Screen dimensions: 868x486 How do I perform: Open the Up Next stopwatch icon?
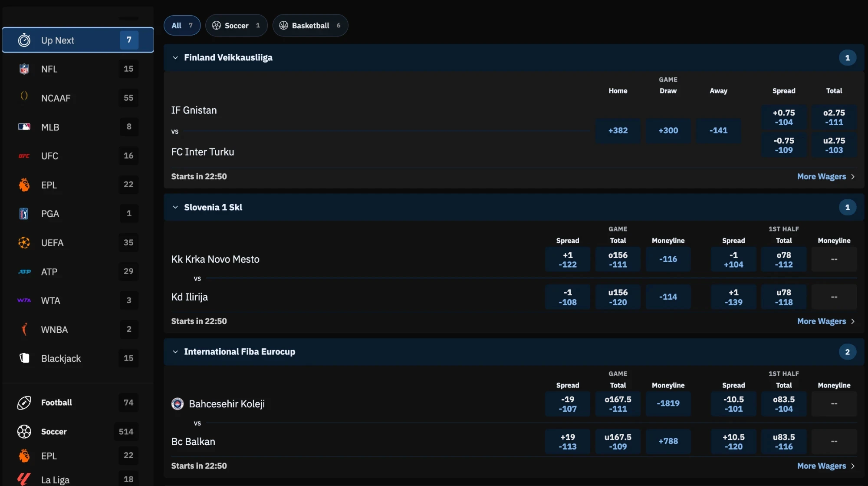(x=24, y=40)
